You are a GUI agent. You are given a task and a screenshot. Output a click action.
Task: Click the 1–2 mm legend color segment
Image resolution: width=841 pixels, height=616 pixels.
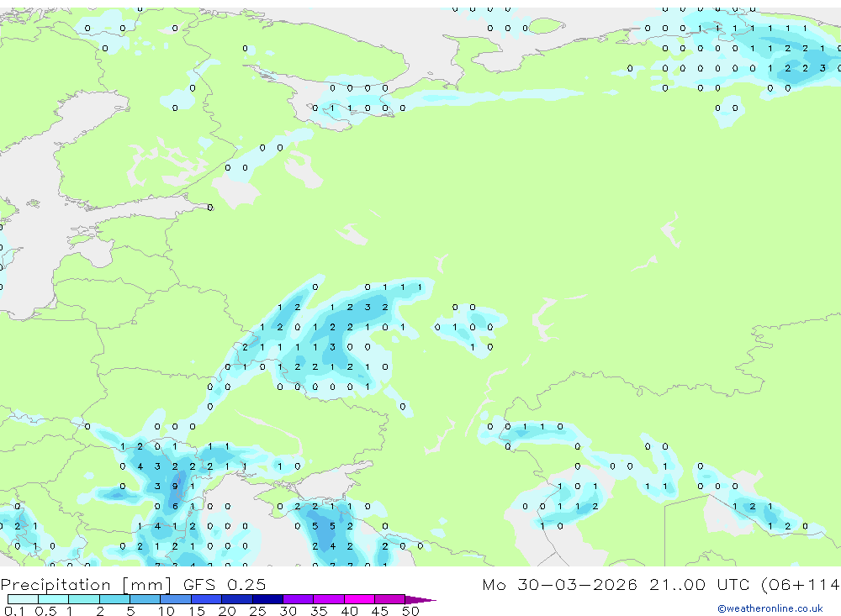(x=84, y=599)
